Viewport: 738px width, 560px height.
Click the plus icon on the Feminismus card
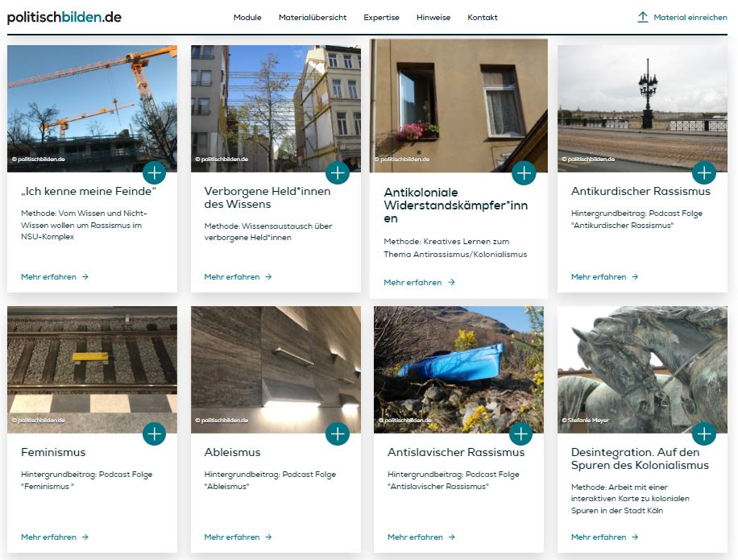pos(154,433)
